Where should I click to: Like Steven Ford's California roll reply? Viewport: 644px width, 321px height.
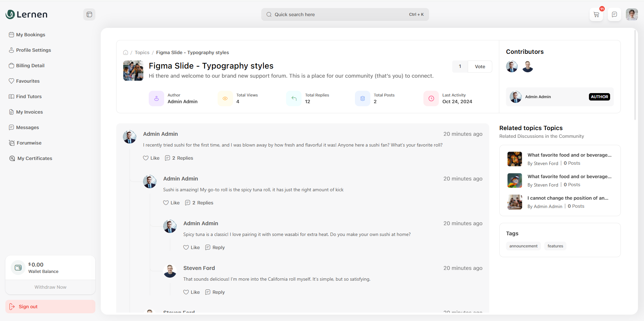pos(191,292)
